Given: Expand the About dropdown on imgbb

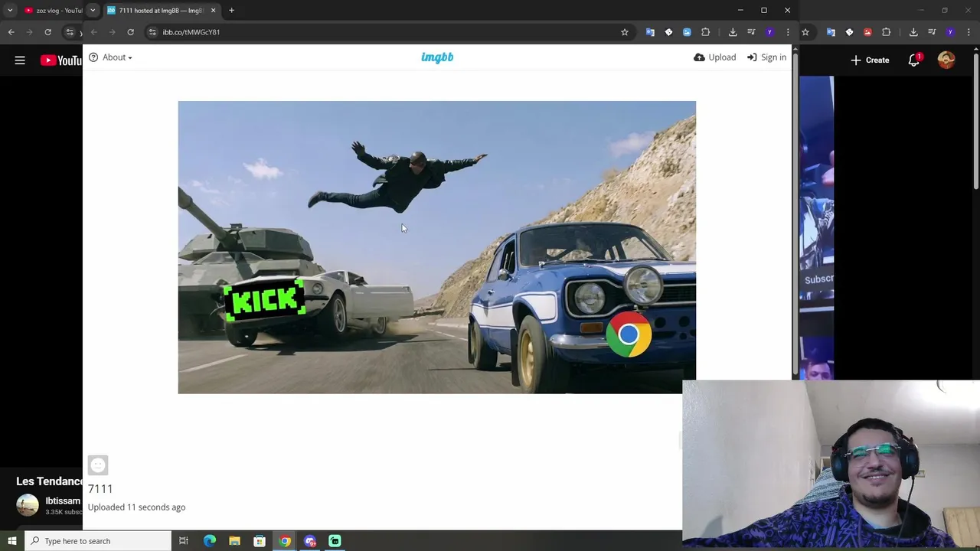Looking at the screenshot, I should tap(110, 57).
